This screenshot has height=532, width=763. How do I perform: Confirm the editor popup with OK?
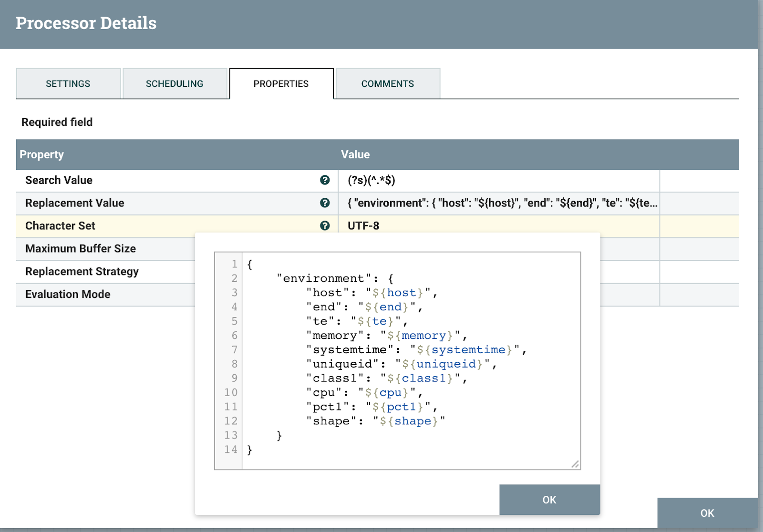(549, 500)
